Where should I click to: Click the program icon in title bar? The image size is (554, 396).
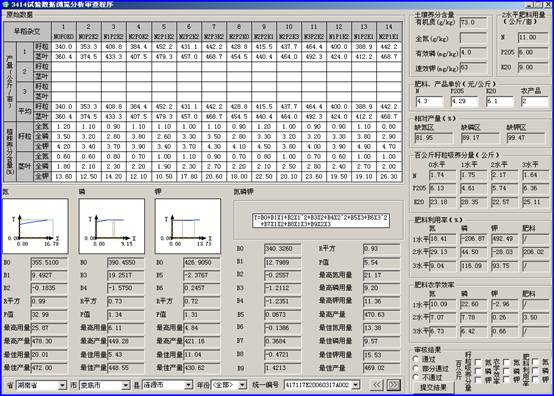pyautogui.click(x=5, y=4)
